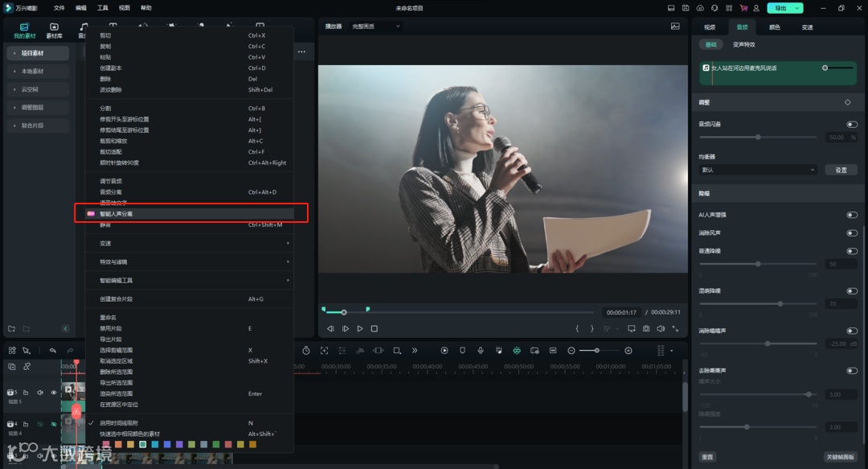
Task: Expand the 调整图层 tree item
Action: [x=14, y=108]
